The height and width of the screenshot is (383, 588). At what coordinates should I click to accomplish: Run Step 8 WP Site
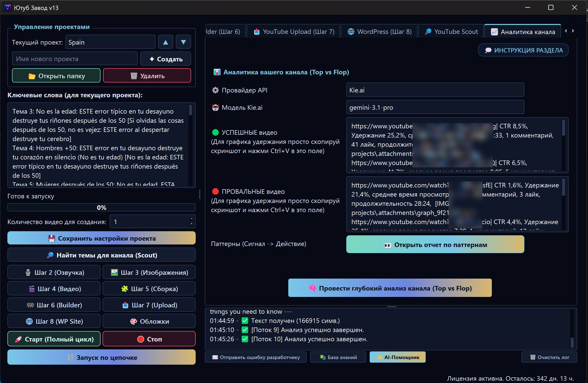point(54,321)
